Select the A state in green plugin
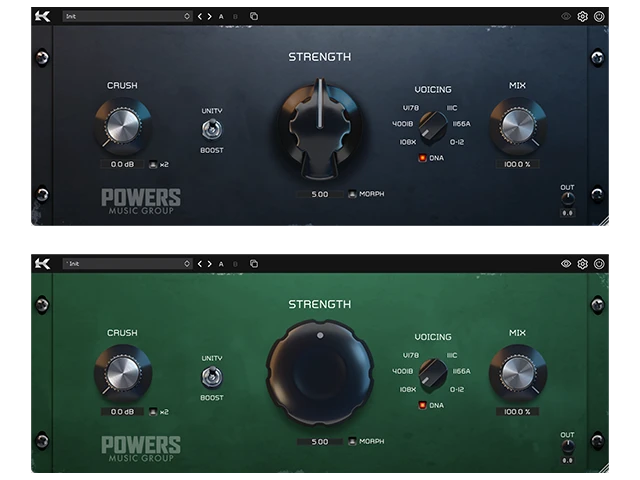The image size is (640, 480). [221, 264]
